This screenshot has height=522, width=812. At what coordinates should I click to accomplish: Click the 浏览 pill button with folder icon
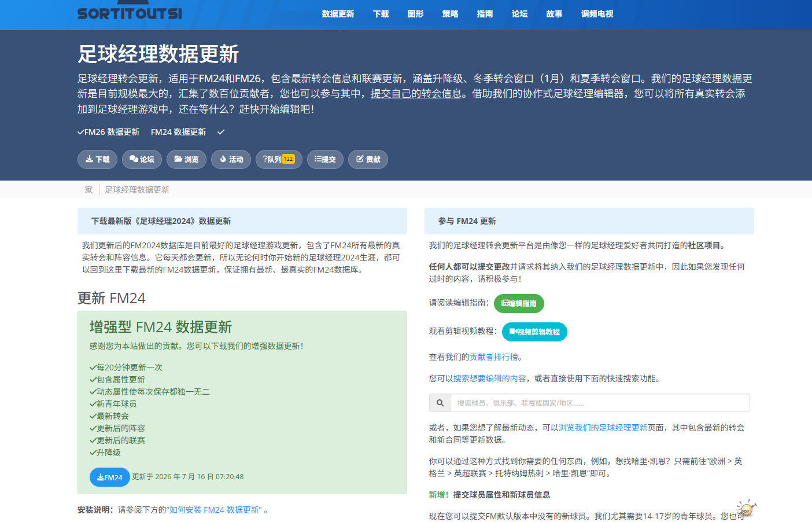tap(186, 159)
